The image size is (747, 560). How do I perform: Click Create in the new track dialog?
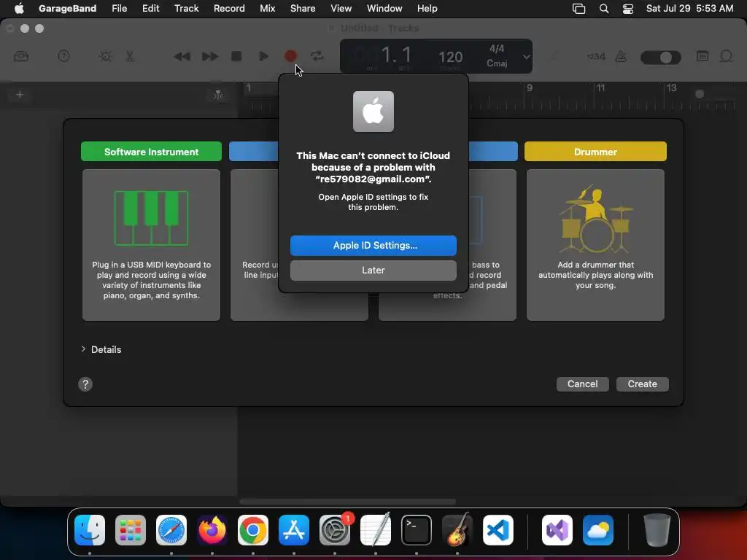coord(642,384)
